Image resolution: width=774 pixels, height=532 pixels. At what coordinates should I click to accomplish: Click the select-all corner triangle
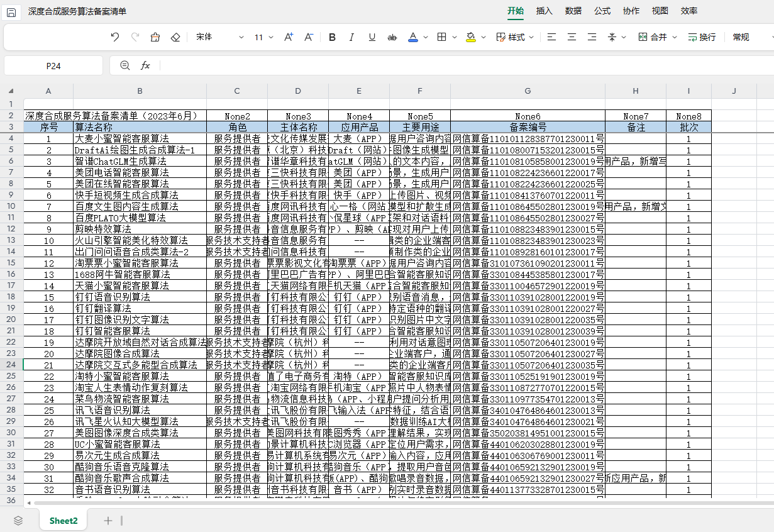11,91
